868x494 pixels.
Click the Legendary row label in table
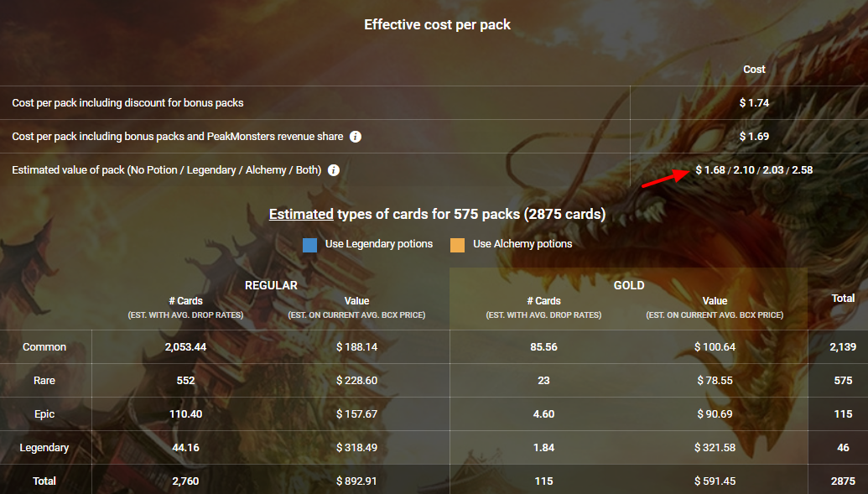pos(44,448)
